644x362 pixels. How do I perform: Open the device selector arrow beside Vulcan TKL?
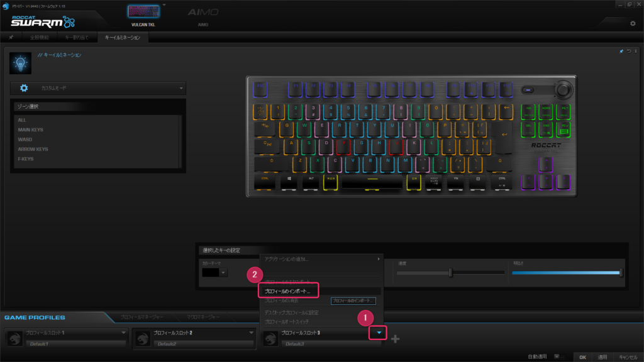coord(164,5)
